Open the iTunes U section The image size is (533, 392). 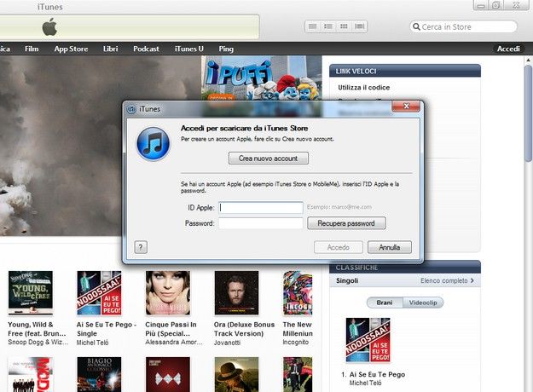189,49
